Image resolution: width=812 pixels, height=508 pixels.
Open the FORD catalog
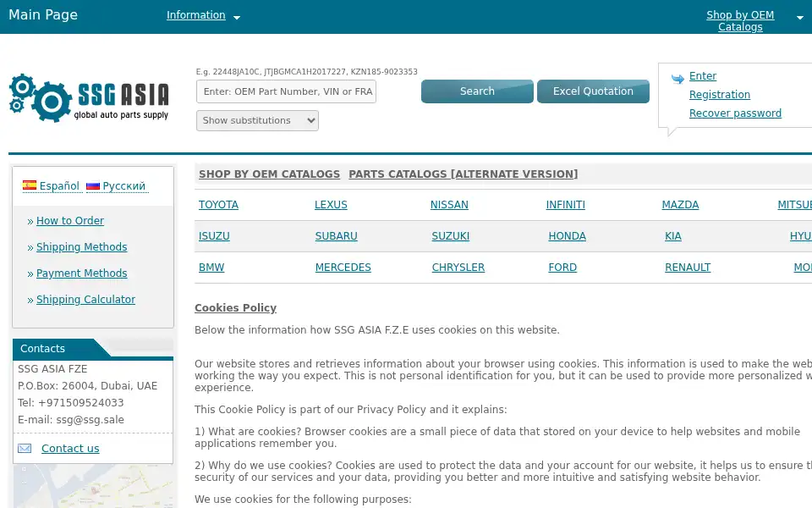point(562,268)
